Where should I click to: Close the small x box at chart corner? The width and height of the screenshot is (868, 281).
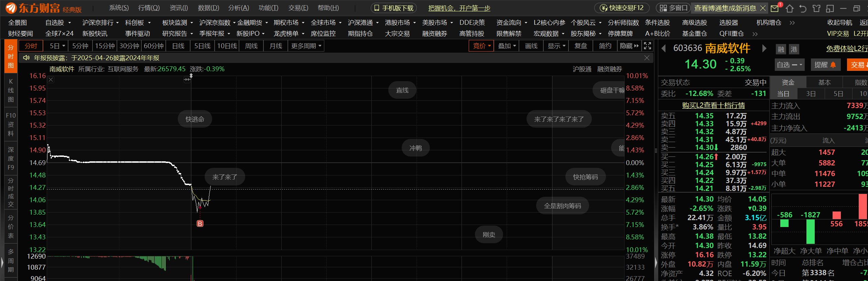pyautogui.click(x=51, y=80)
